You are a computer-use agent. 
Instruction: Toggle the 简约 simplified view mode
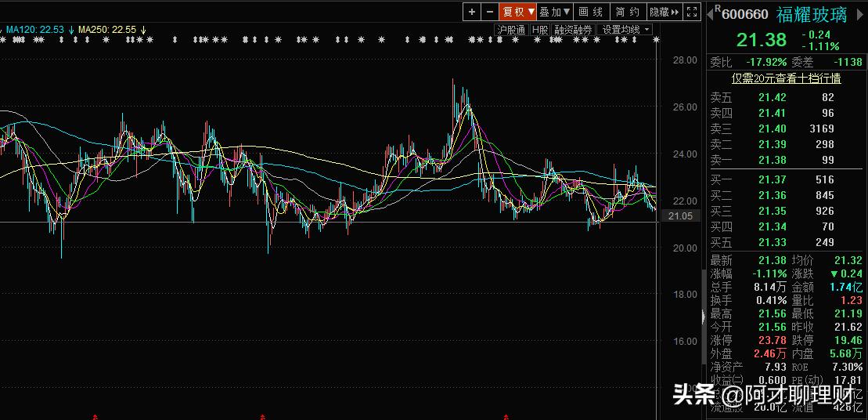click(x=628, y=12)
